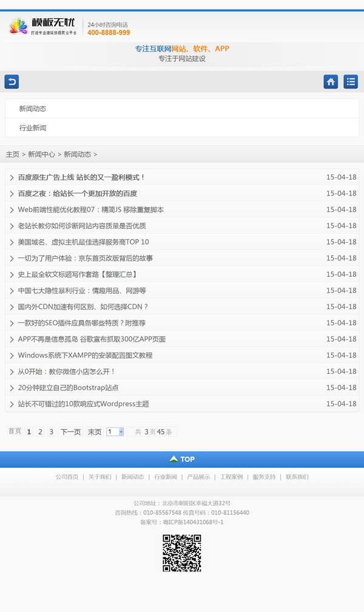Click the QR code image
Image resolution: width=364 pixels, height=612 pixels.
pos(182,553)
